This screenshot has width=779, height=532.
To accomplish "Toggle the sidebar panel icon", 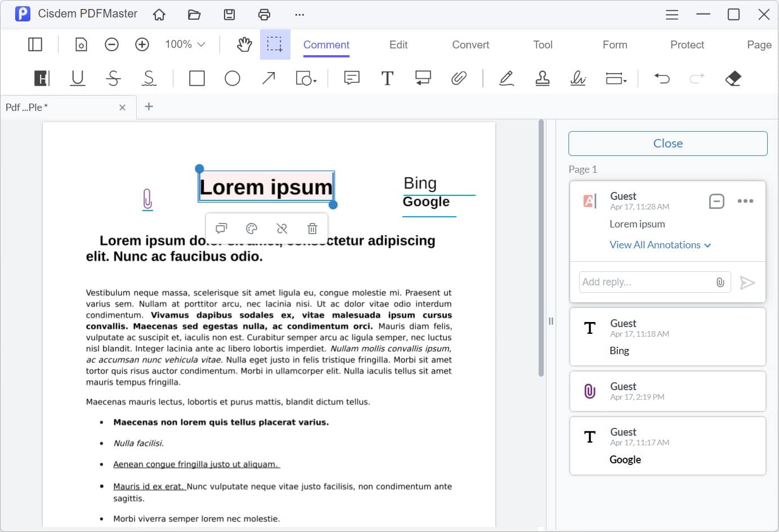I will 35,44.
